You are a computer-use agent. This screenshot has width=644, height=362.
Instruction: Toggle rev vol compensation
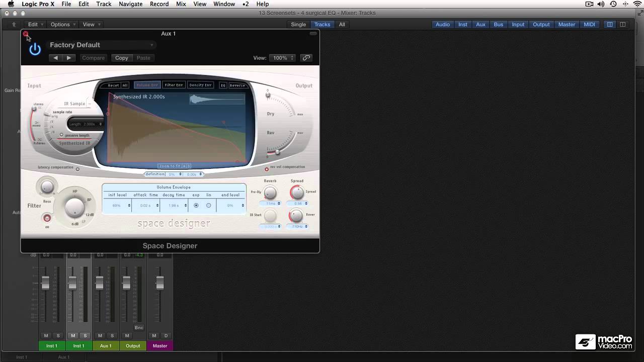click(267, 169)
